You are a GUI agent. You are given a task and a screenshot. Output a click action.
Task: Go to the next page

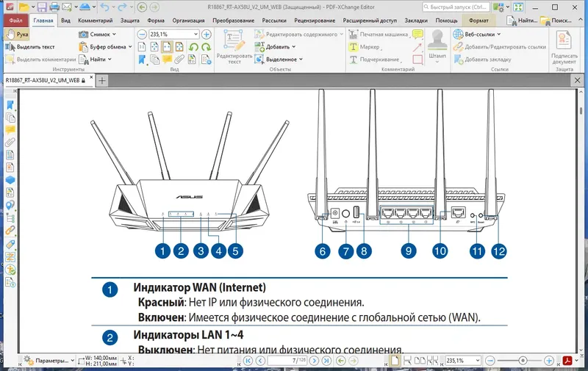(x=315, y=361)
